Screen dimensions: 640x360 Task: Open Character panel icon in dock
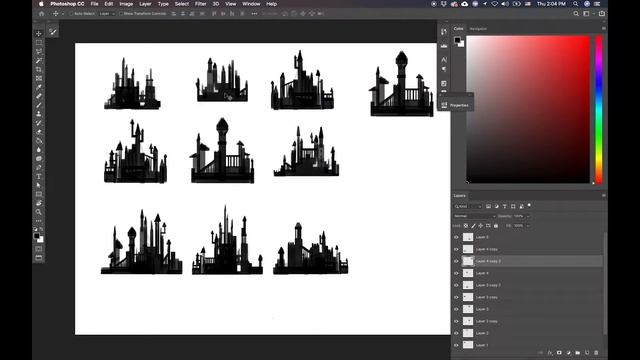coord(444,60)
